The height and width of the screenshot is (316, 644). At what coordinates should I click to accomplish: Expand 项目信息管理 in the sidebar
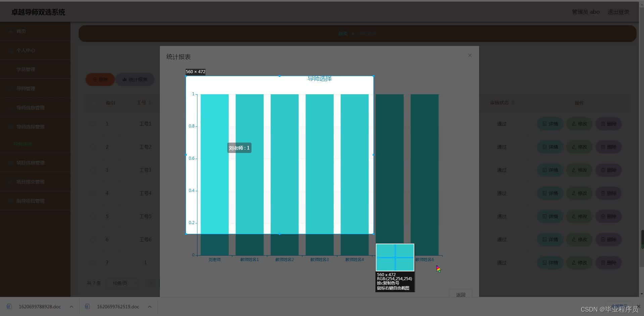click(35, 163)
